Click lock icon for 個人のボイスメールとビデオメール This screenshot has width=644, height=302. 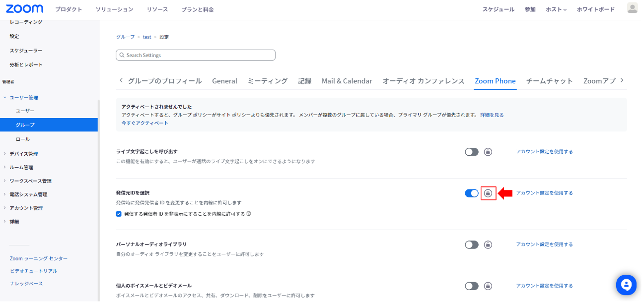[x=488, y=286]
